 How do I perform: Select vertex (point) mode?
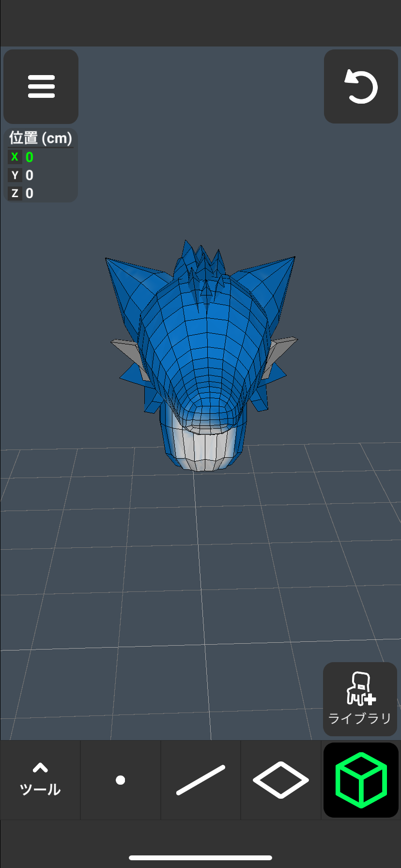click(121, 780)
